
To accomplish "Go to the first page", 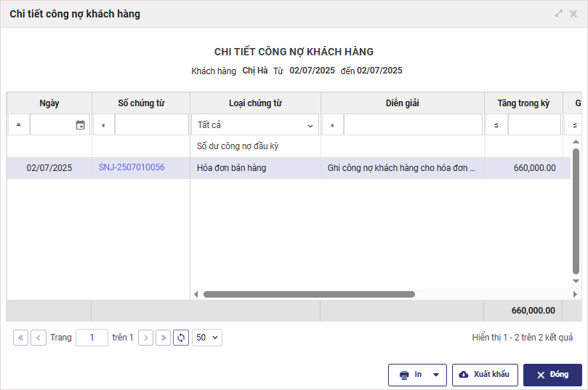I will pyautogui.click(x=20, y=338).
